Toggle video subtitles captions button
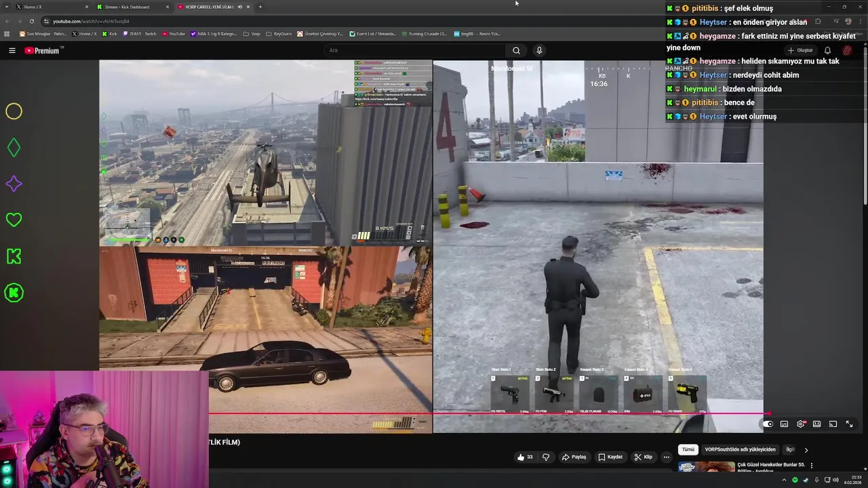868x488 pixels. [x=784, y=424]
